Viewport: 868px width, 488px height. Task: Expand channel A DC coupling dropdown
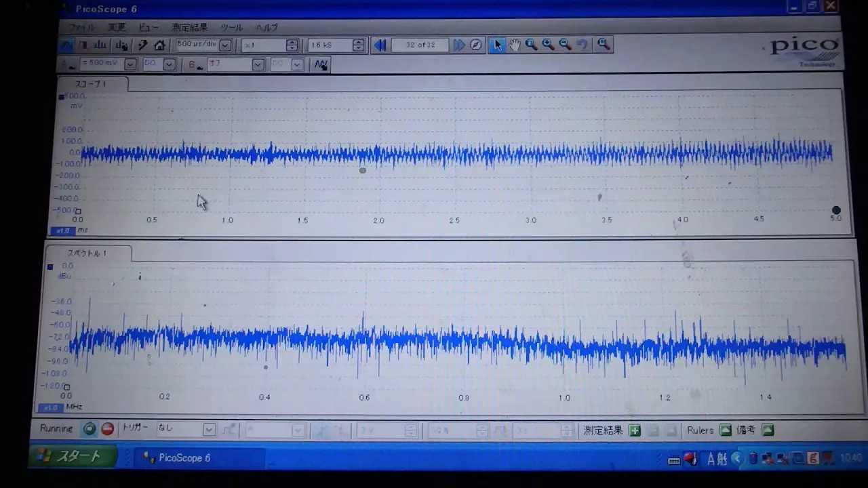[x=170, y=64]
